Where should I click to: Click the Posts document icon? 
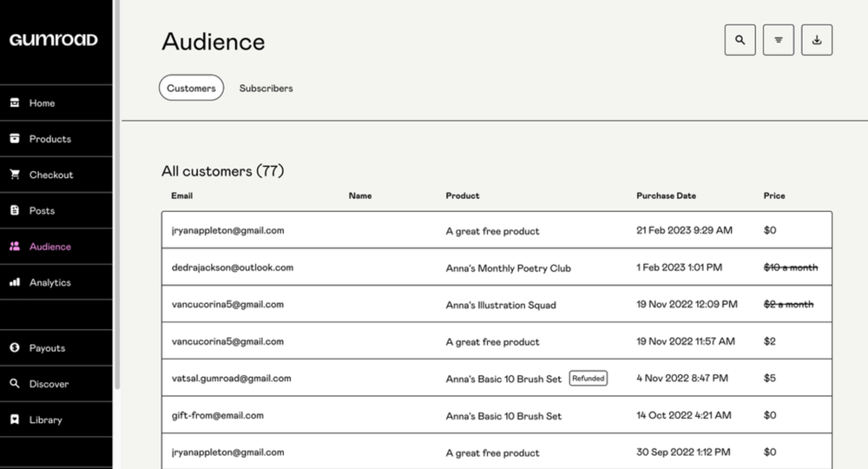click(x=15, y=210)
